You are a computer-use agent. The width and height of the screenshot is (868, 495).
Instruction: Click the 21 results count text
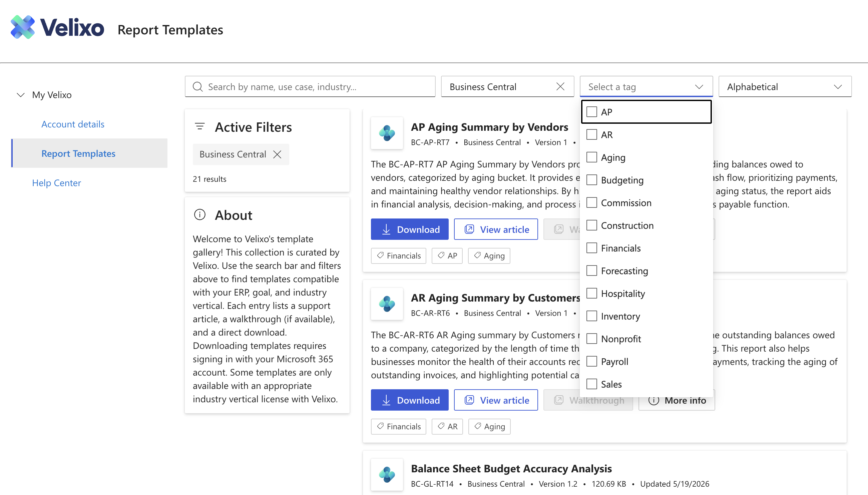pos(209,179)
